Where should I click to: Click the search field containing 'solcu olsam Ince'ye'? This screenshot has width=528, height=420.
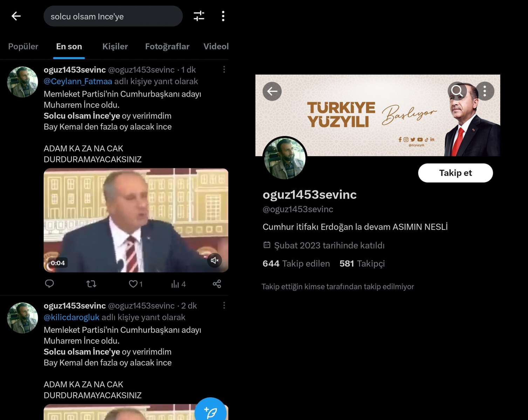[113, 16]
